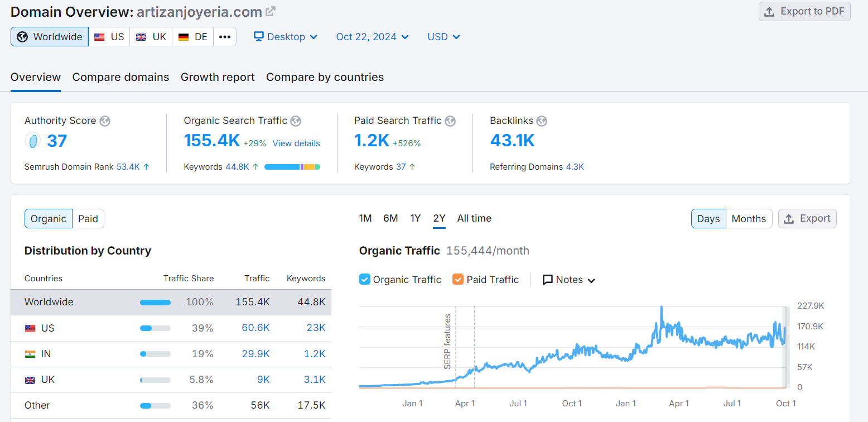This screenshot has width=868, height=422.
Task: Click the Overview tab
Action: (x=36, y=77)
